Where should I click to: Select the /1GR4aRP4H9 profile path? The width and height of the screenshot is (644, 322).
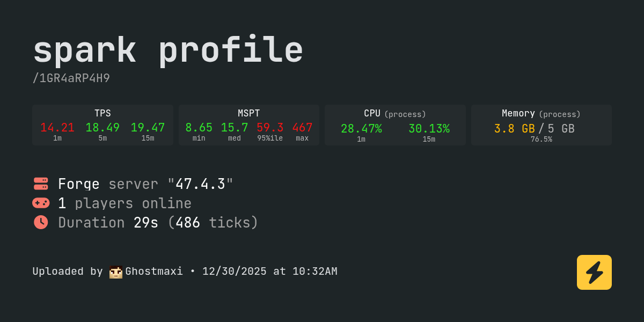click(71, 78)
